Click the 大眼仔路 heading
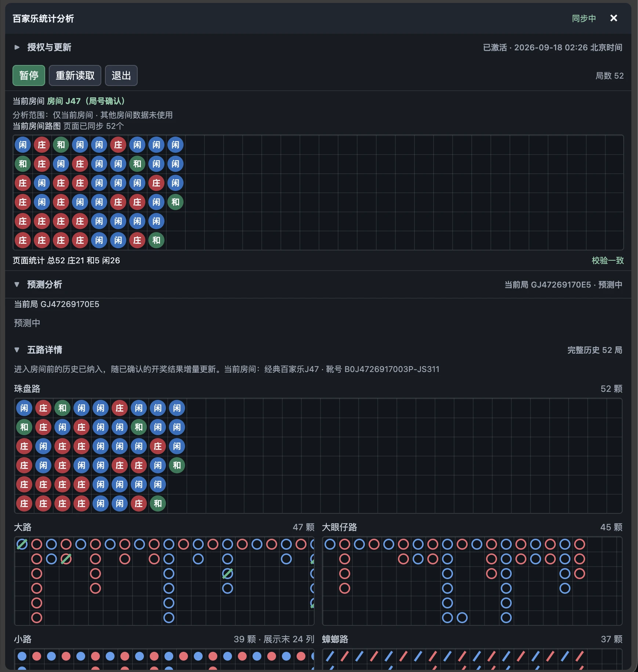This screenshot has height=672, width=638. tap(340, 527)
